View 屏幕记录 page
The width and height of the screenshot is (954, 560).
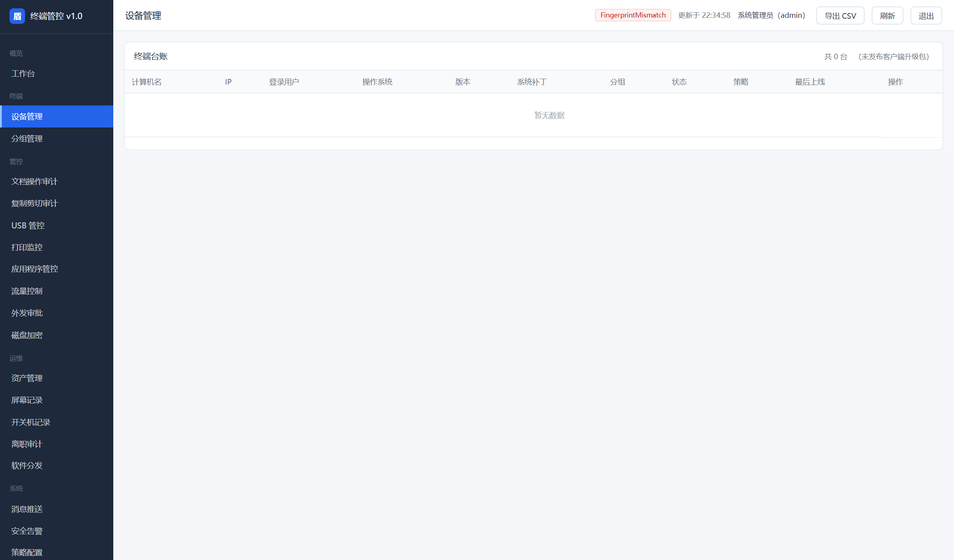(56, 400)
